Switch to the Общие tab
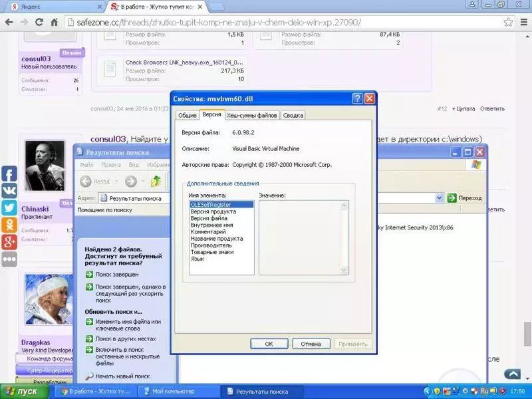The height and width of the screenshot is (399, 532). coord(188,115)
